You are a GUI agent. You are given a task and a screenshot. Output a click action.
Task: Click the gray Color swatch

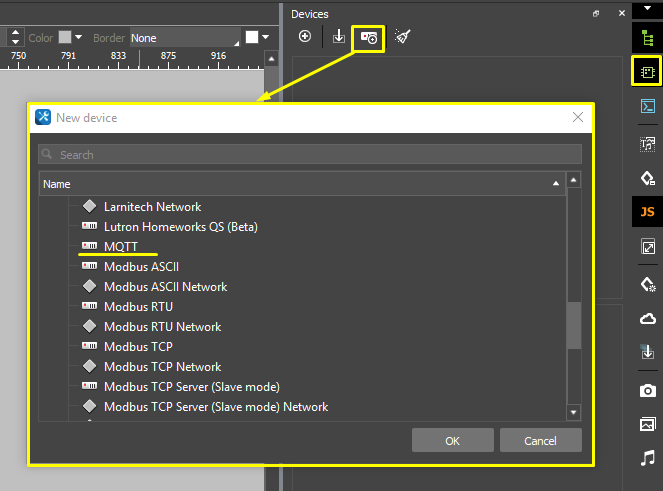64,38
